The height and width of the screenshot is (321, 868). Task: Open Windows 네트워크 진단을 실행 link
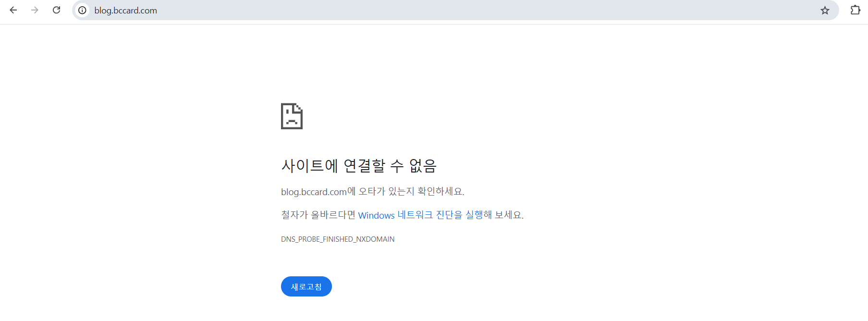419,215
